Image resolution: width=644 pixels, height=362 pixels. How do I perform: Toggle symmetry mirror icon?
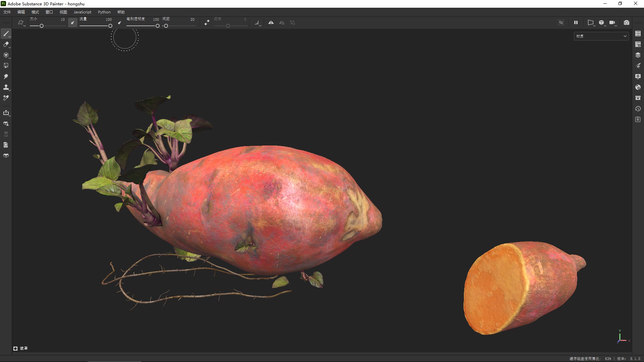coord(271,22)
